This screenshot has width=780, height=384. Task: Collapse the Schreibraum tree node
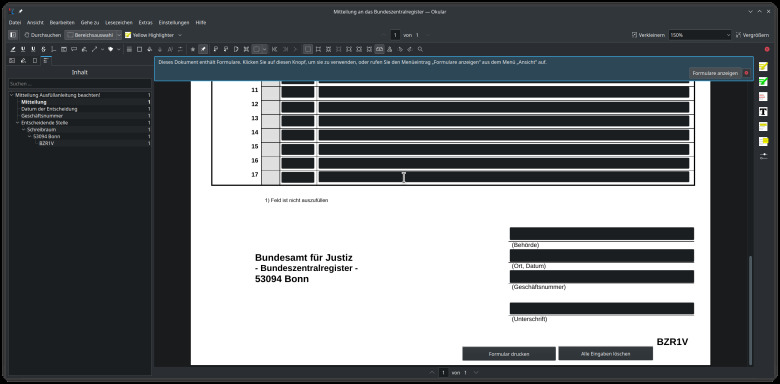click(x=23, y=129)
